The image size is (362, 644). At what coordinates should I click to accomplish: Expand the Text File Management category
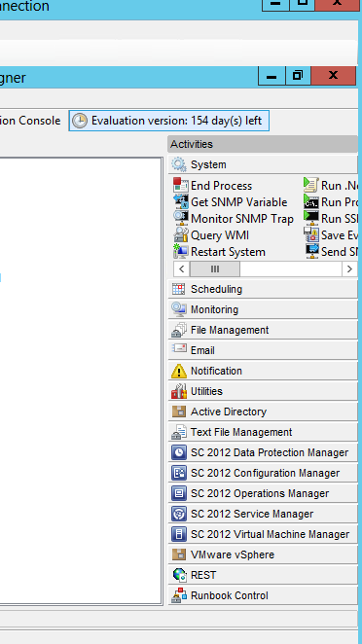[263, 432]
